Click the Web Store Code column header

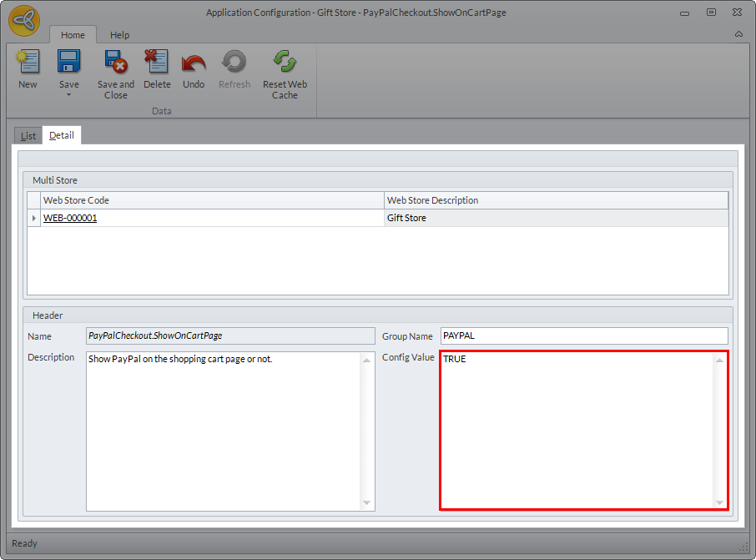pos(212,200)
